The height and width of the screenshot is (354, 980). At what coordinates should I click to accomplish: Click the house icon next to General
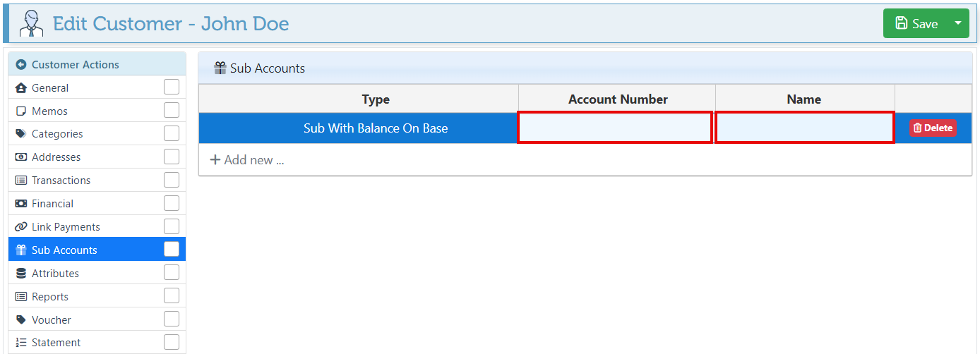point(21,88)
